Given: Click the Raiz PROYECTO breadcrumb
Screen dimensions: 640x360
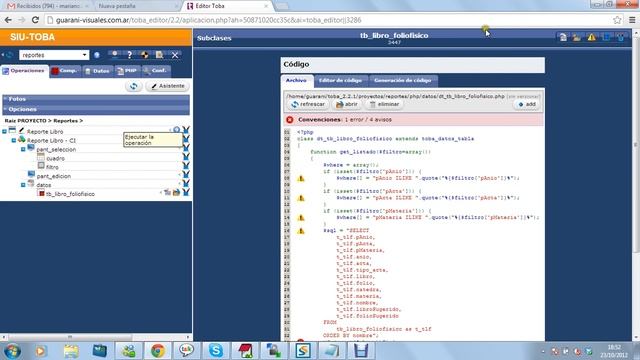Looking at the screenshot, I should (25, 121).
